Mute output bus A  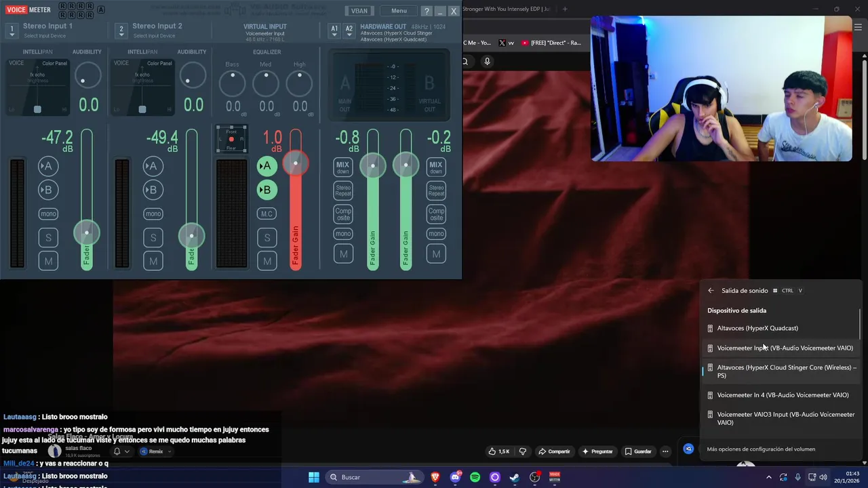343,254
